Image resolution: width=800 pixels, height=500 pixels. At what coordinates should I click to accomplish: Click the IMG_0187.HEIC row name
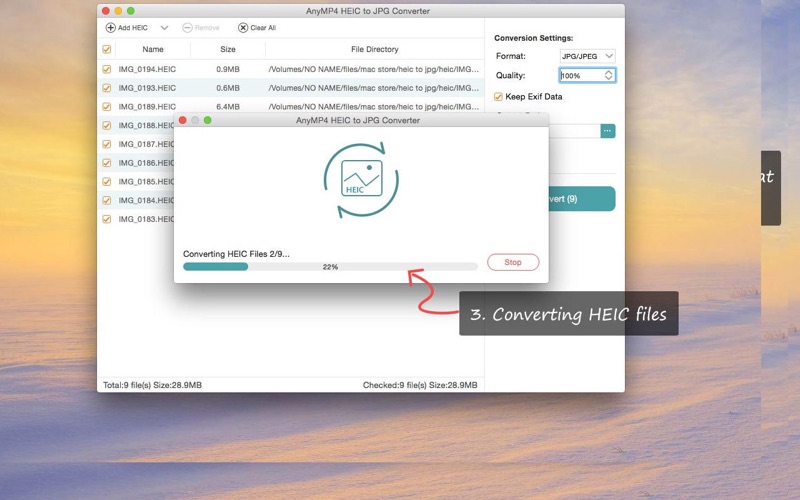[x=146, y=144]
